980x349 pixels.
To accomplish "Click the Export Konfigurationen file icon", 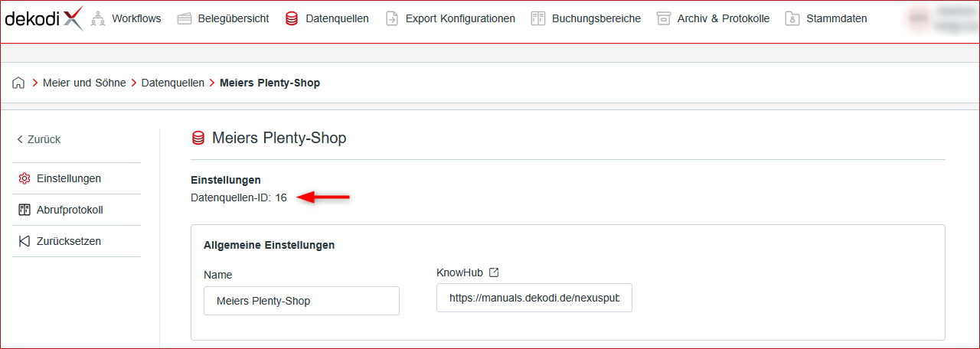I will tap(392, 18).
